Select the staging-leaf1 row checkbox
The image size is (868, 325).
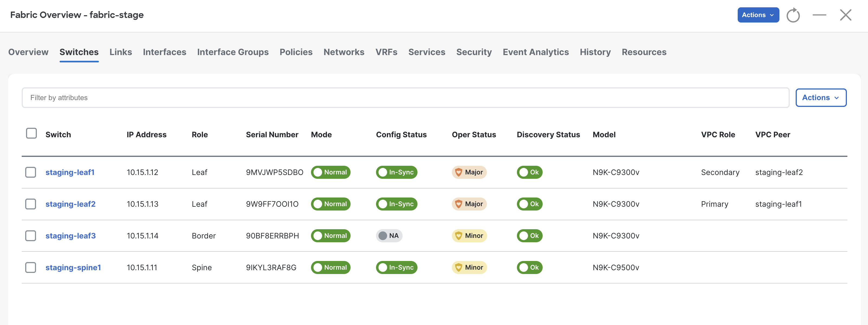(x=31, y=173)
